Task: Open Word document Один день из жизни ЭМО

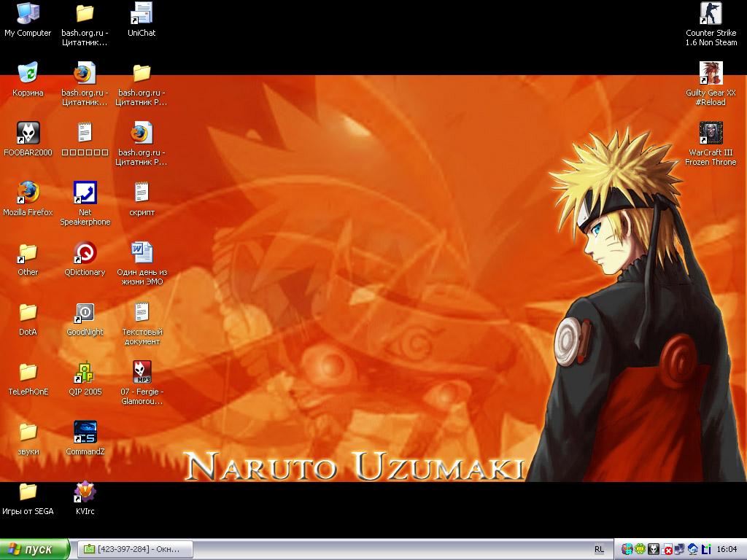Action: pyautogui.click(x=142, y=263)
